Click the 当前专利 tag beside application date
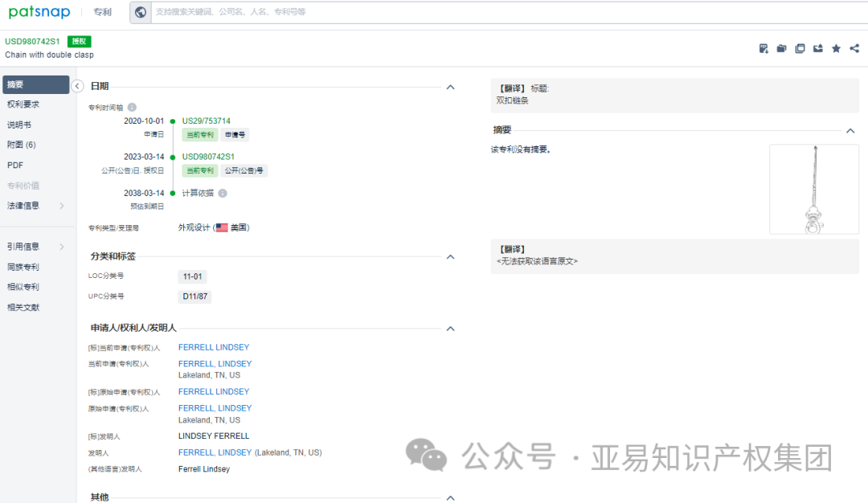868x503 pixels. [x=199, y=134]
